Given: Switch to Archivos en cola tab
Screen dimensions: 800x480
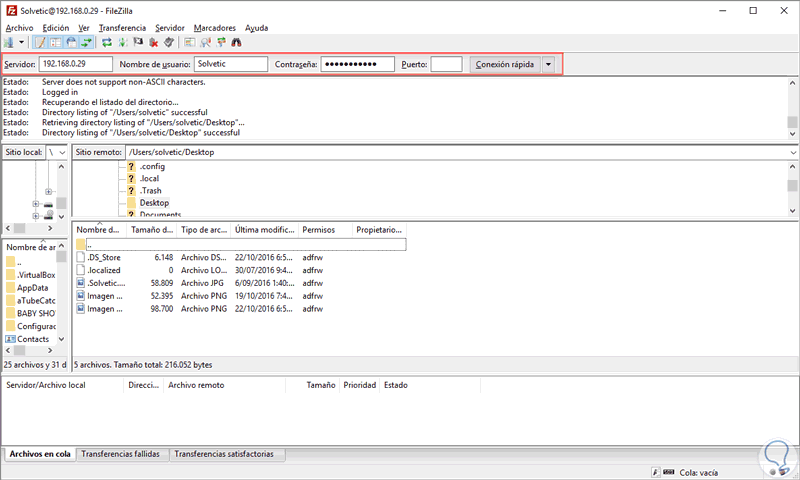Looking at the screenshot, I should click(x=40, y=454).
